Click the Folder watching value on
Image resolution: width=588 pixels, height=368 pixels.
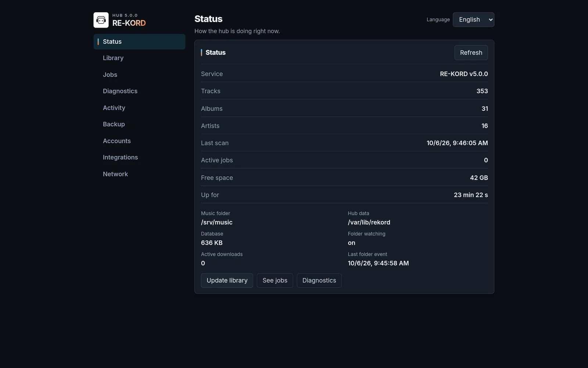pyautogui.click(x=352, y=243)
